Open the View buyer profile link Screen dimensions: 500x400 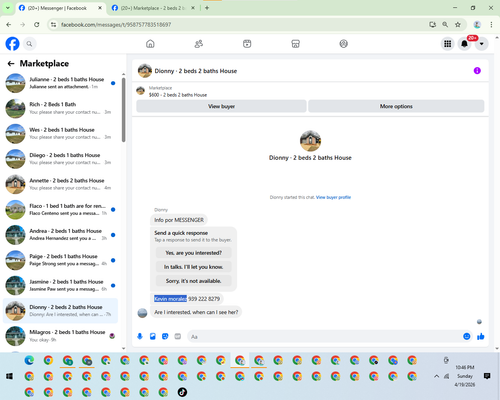point(333,197)
